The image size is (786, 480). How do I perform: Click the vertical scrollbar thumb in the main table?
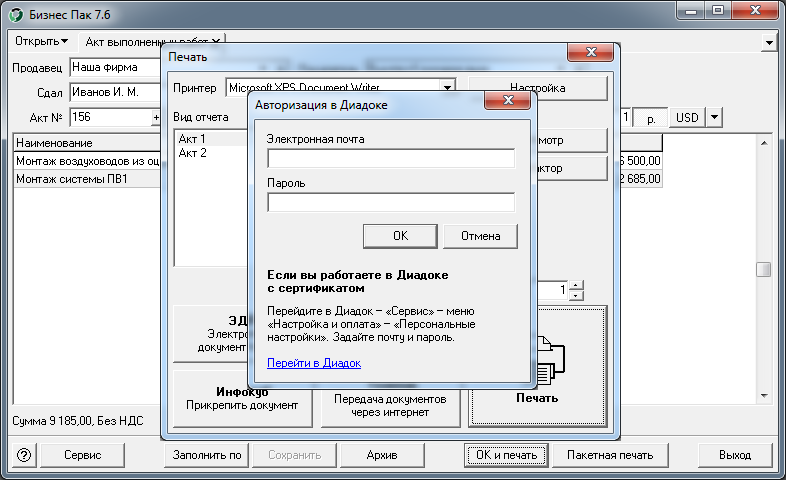pos(763,270)
